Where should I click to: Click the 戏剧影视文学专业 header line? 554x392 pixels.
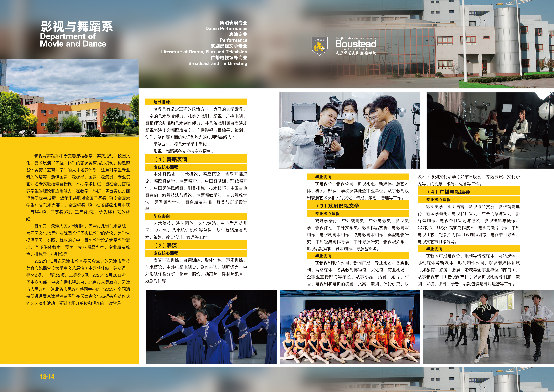[x=229, y=46]
